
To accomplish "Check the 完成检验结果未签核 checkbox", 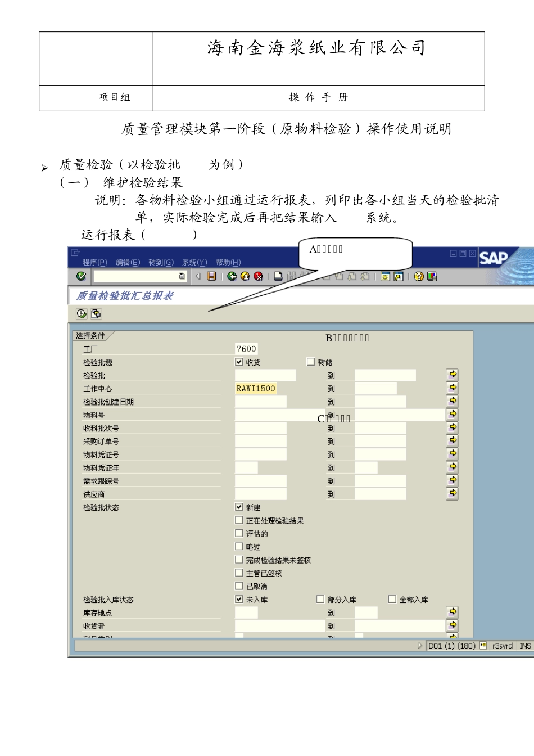I will point(239,560).
